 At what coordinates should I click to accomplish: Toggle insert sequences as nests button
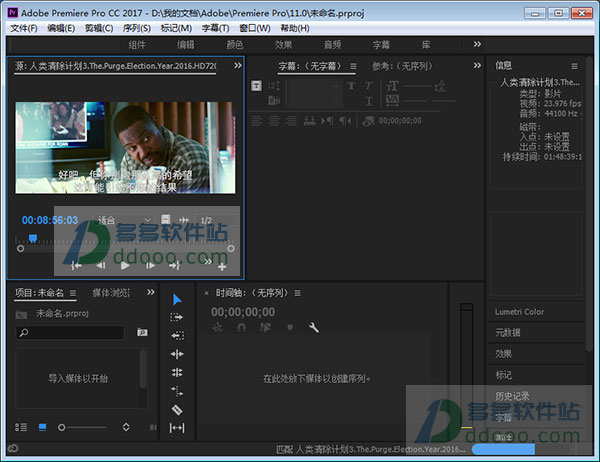[217, 328]
